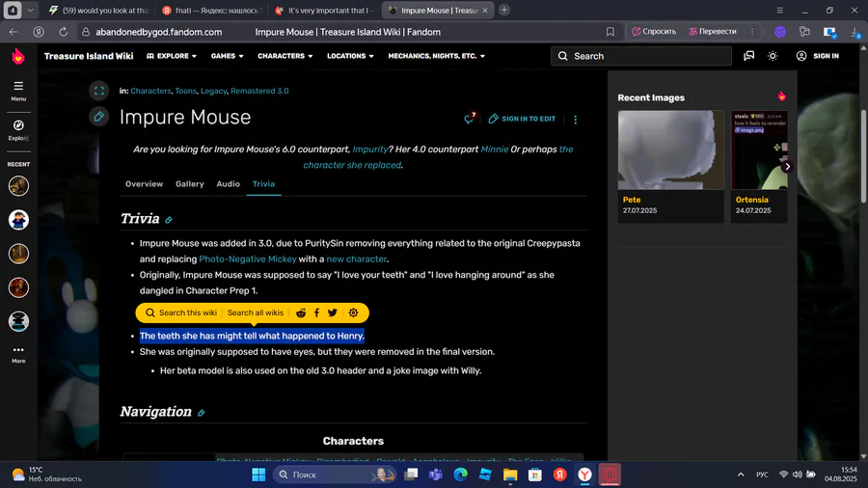Click the pencil edit icon beside page title
The height and width of the screenshot is (488, 868).
click(98, 117)
